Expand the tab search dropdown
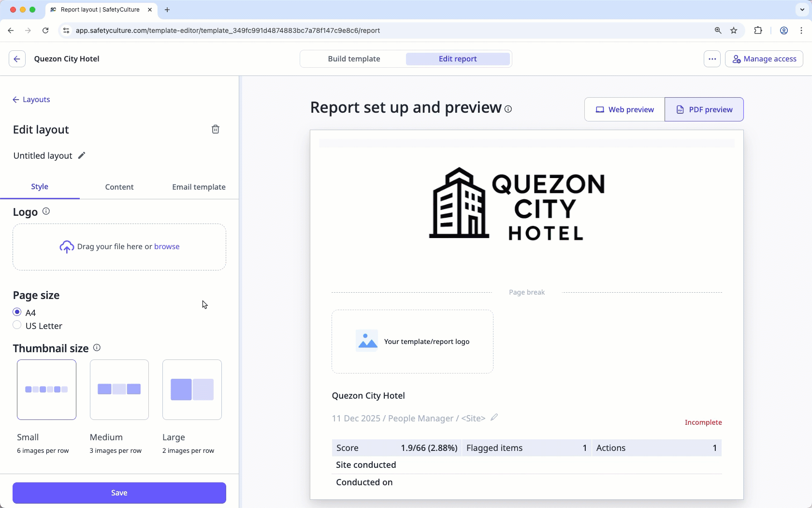The height and width of the screenshot is (508, 812). coord(802,10)
